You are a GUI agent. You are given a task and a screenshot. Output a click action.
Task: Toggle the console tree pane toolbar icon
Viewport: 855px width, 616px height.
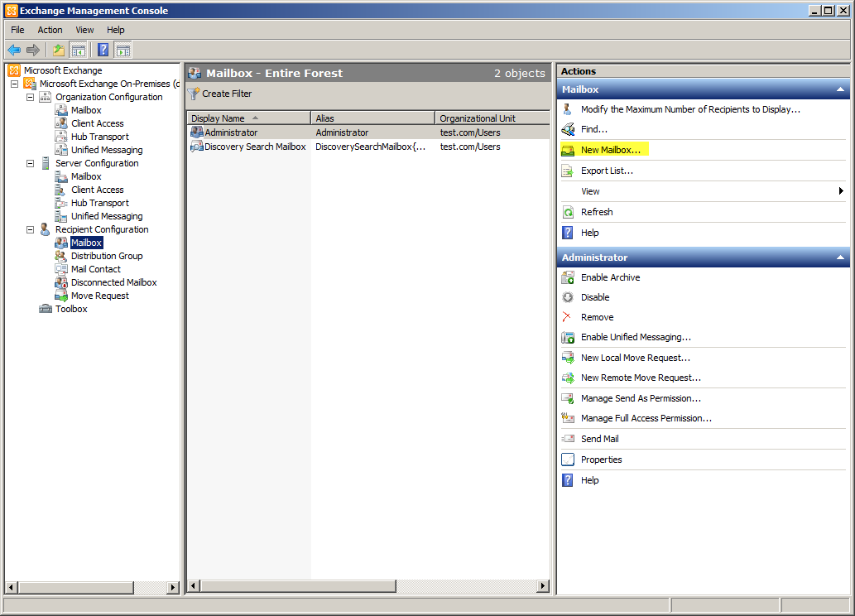79,51
